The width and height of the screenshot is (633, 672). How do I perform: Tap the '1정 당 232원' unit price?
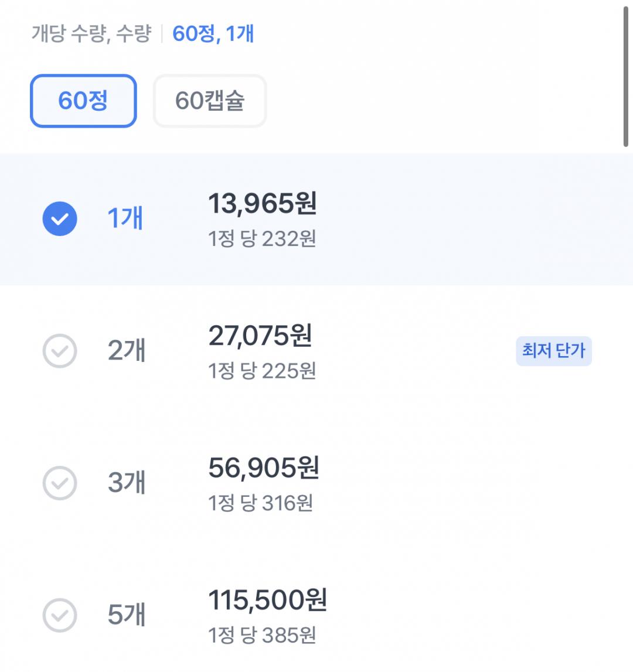click(262, 239)
